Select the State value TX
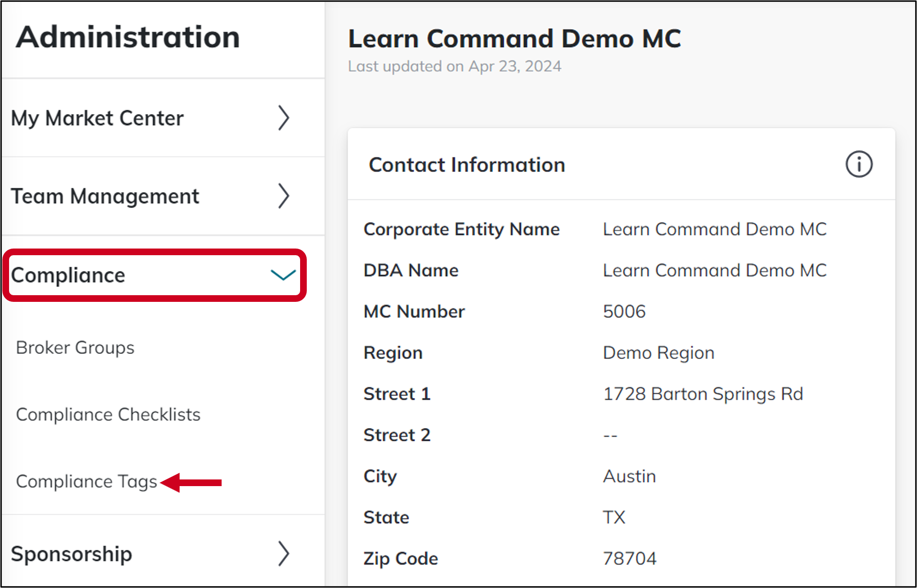The width and height of the screenshot is (917, 588). [614, 518]
